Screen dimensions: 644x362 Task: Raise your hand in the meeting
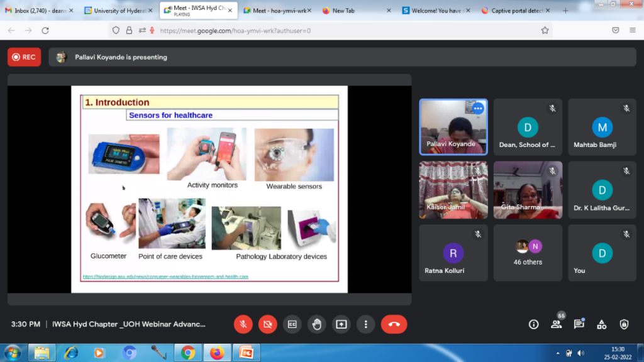tap(316, 324)
